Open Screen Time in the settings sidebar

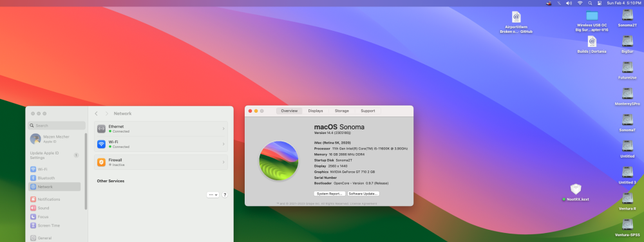55,226
